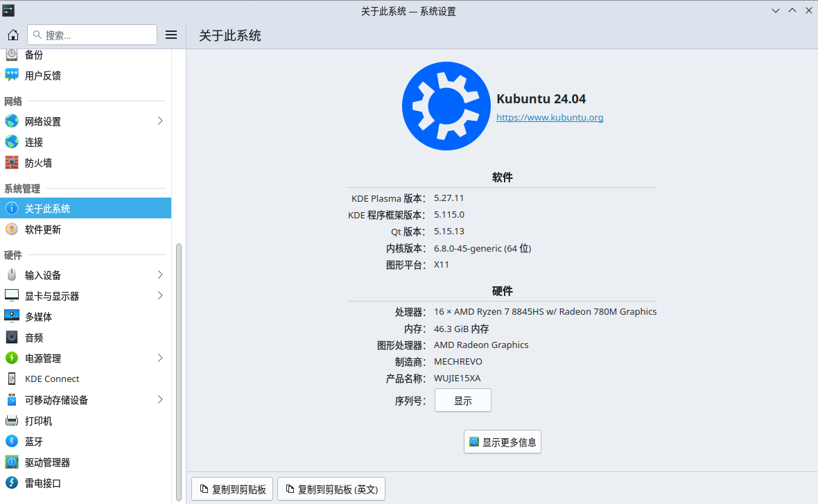Open KDE Connect settings
Viewport: 818px width, 504px height.
85,379
